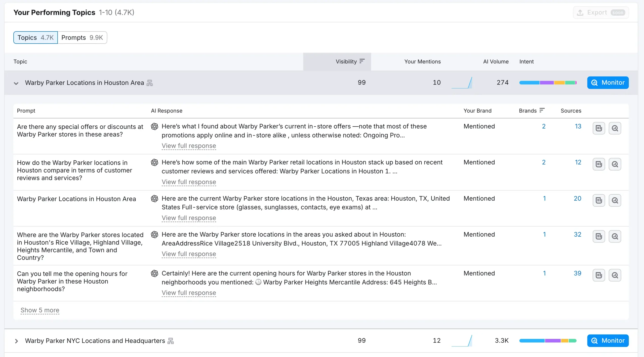Select the Topics 4.7K tab
Screen dimensions: 644x357
[x=35, y=38]
